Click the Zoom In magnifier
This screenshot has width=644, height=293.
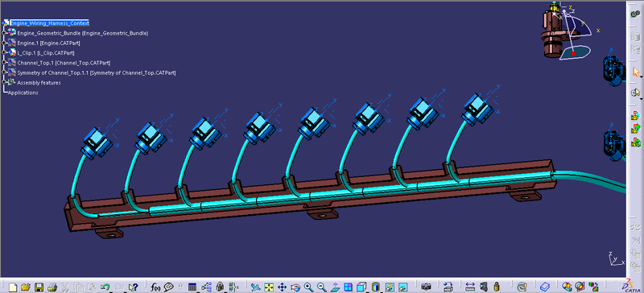pos(308,287)
